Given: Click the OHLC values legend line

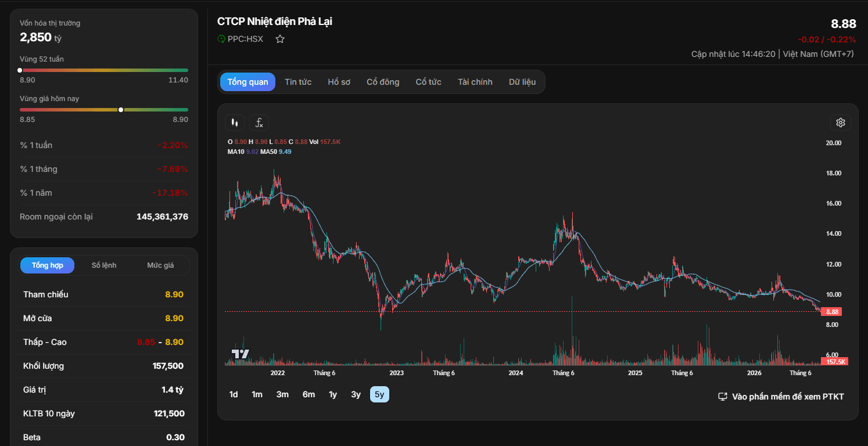Looking at the screenshot, I should coord(284,142).
